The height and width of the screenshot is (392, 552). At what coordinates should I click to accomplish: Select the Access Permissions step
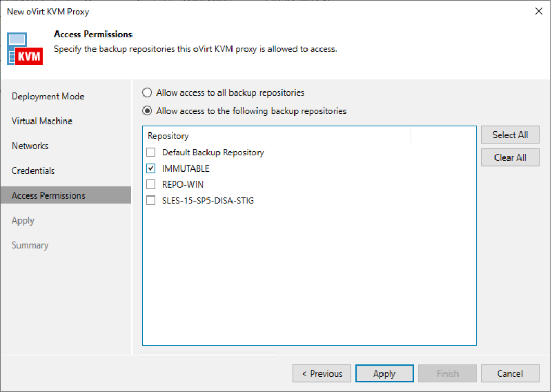66,195
